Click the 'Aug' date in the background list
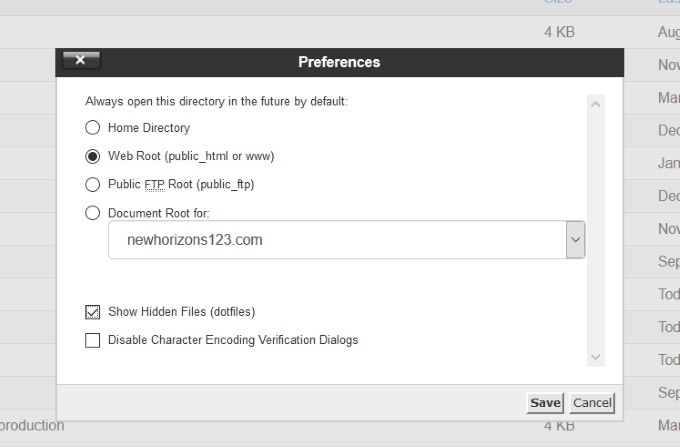Image resolution: width=680 pixels, height=447 pixels. (x=668, y=32)
